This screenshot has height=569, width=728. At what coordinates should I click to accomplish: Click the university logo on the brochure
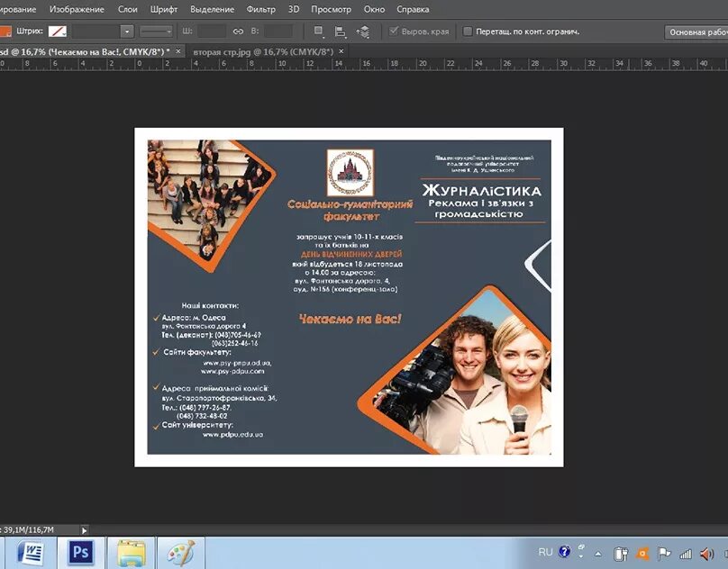pos(350,173)
